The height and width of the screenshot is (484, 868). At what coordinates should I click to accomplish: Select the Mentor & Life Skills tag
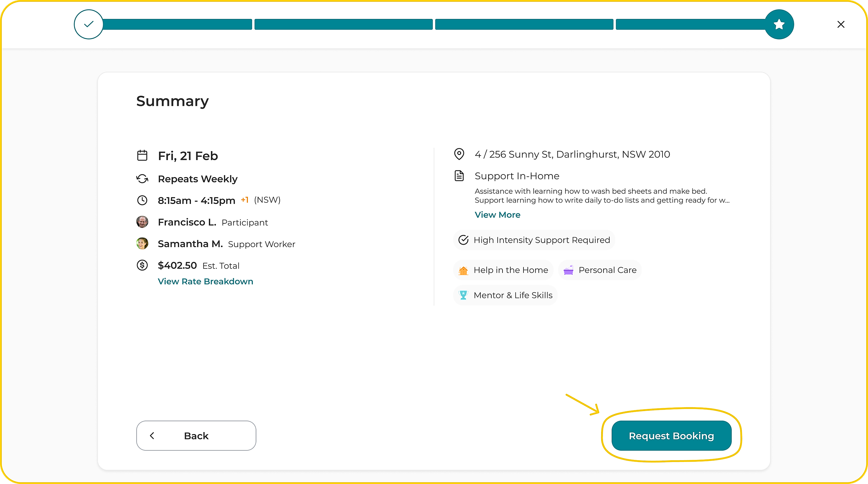(x=505, y=295)
